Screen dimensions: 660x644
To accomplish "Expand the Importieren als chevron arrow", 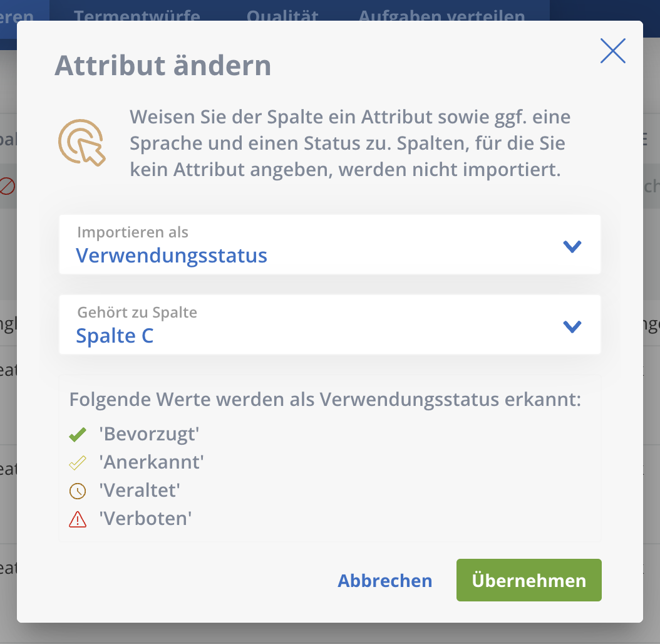I will point(572,247).
